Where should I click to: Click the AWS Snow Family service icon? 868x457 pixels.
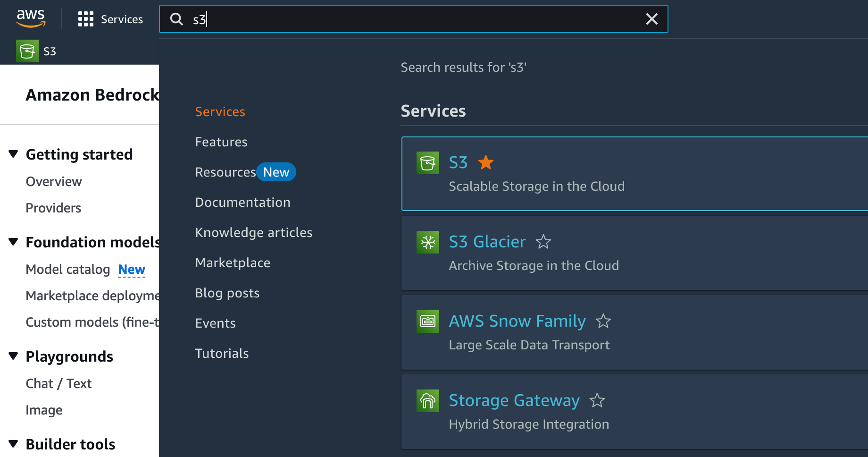(x=428, y=322)
